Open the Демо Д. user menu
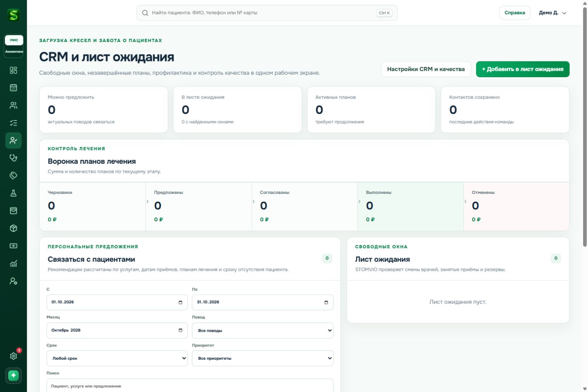Image resolution: width=588 pixels, height=392 pixels. (x=553, y=13)
